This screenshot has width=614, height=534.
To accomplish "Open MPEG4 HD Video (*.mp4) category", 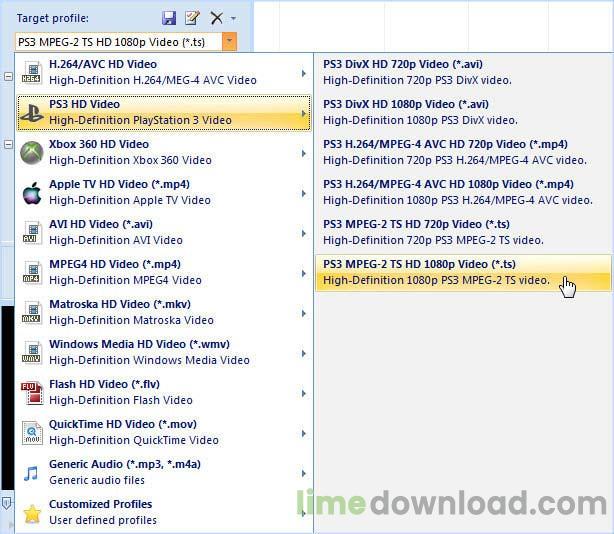I will 164,273.
